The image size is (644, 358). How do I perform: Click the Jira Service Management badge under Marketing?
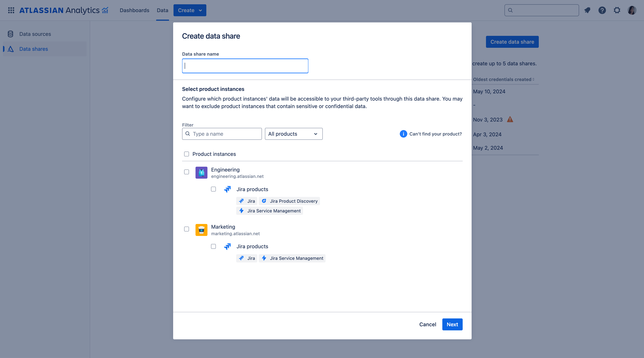point(292,258)
